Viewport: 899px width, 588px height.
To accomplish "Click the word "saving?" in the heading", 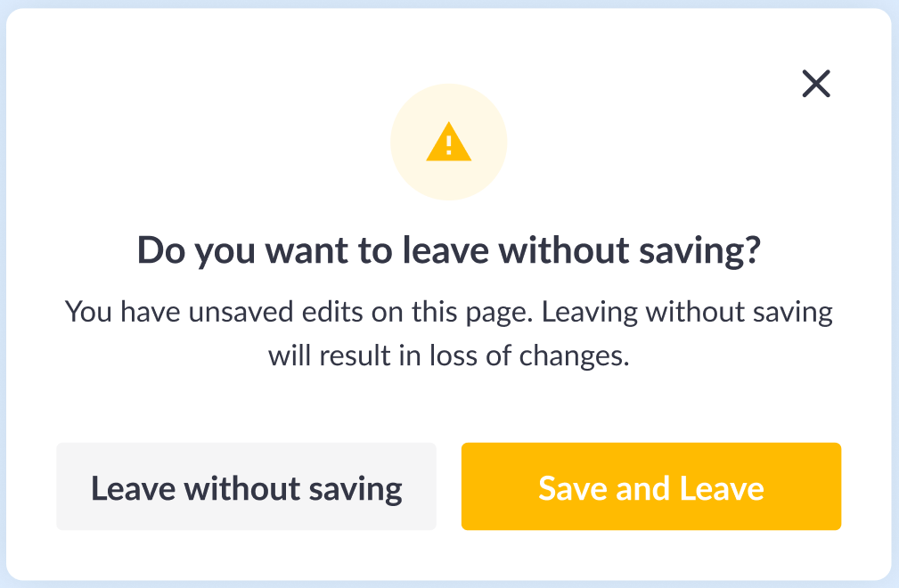I will (700, 251).
